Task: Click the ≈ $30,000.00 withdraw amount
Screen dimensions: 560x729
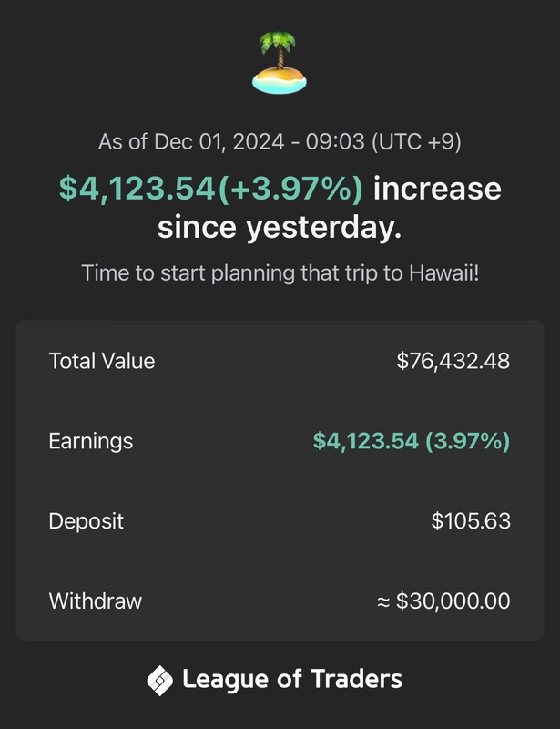Action: (x=443, y=601)
